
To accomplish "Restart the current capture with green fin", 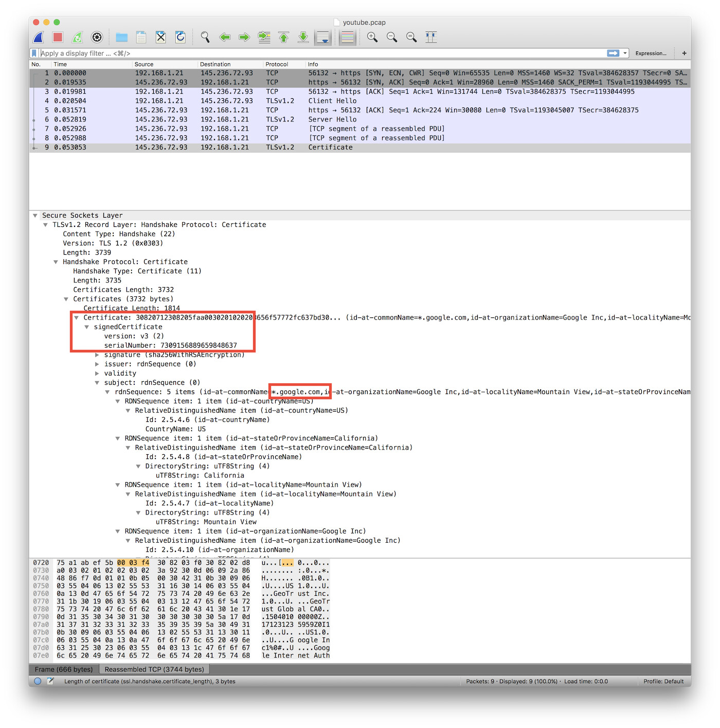I will point(77,37).
